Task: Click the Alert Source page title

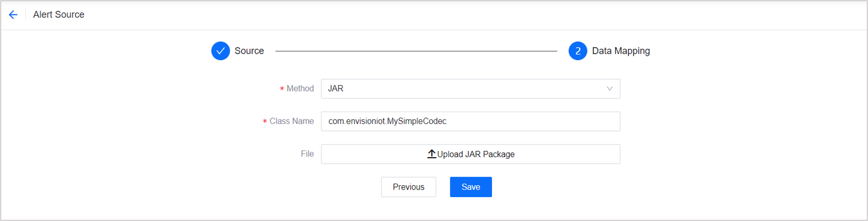Action: tap(58, 15)
